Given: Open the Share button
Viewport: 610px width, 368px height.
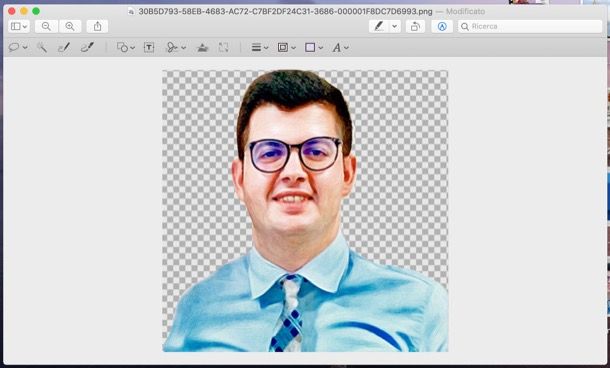Looking at the screenshot, I should coord(97,26).
